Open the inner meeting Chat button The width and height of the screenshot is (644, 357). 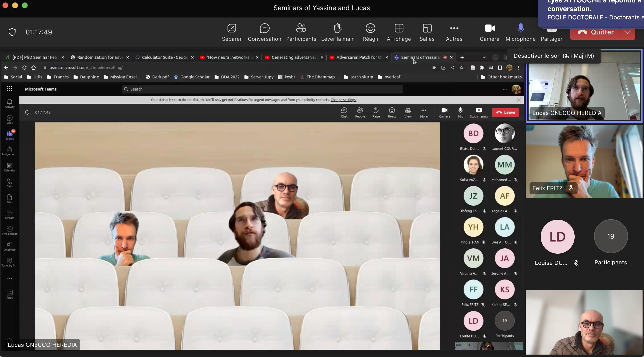click(344, 113)
